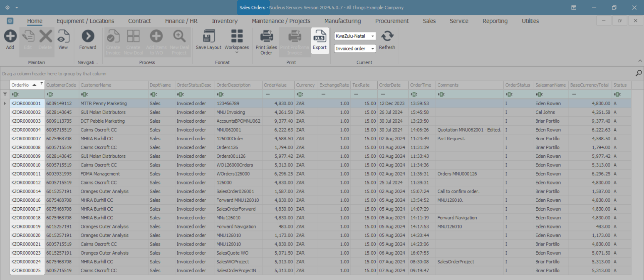Open the grid search magnifier
Image resolution: width=644 pixels, height=280 pixels.
pos(638,73)
